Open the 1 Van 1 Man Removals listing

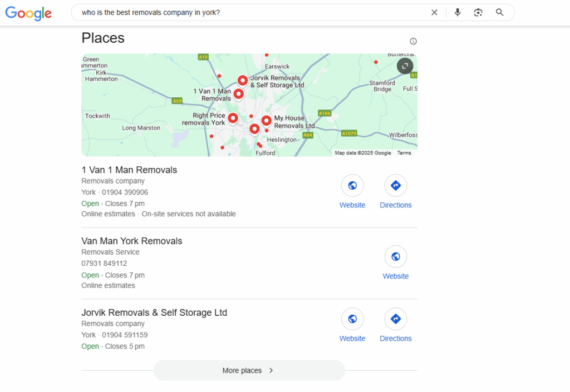[x=129, y=170]
